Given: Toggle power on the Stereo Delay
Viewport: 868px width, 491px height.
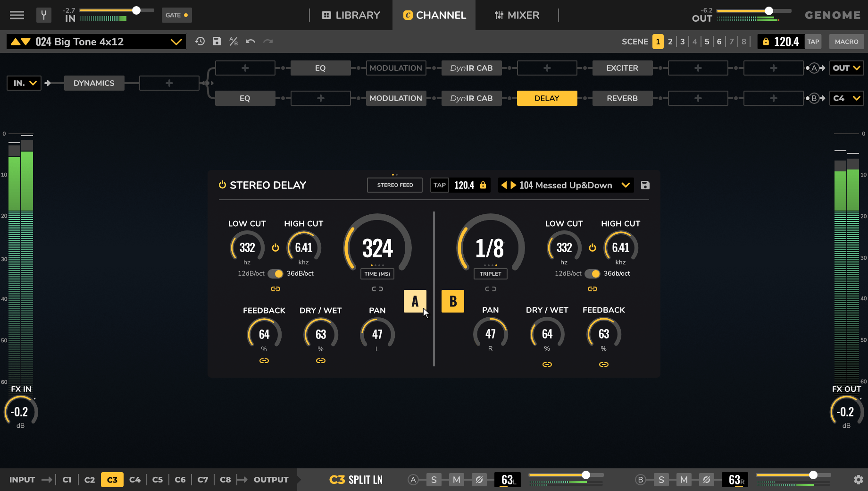Looking at the screenshot, I should [x=222, y=185].
